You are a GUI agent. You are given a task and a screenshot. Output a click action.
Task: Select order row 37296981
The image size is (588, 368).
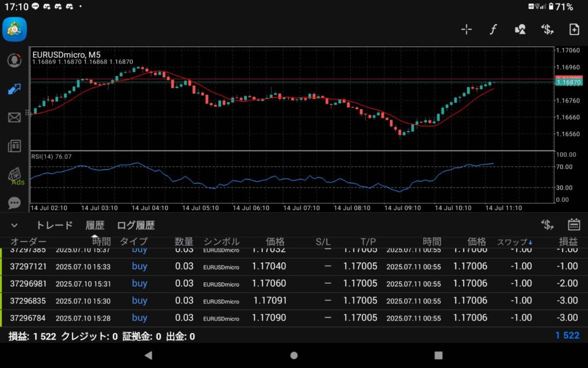(x=294, y=284)
